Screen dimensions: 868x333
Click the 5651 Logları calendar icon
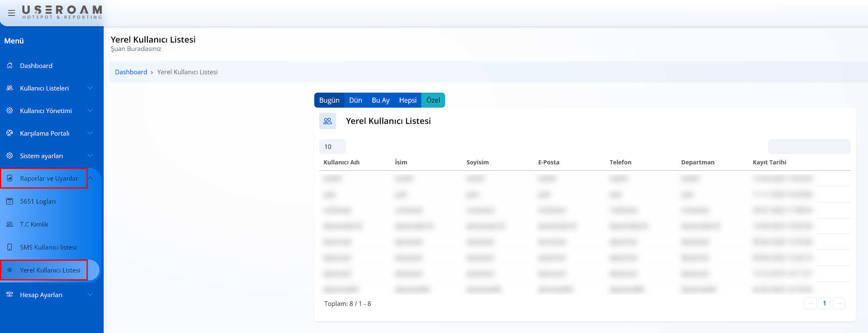pos(10,201)
